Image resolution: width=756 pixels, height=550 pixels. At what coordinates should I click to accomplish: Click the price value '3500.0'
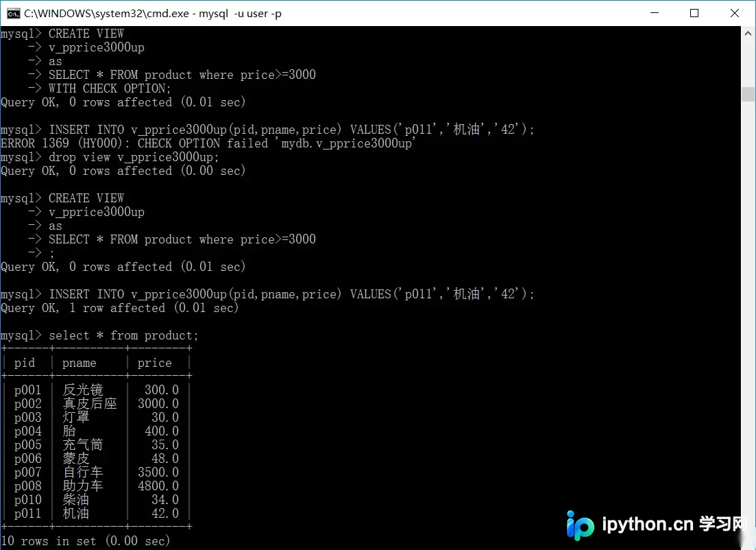(158, 473)
